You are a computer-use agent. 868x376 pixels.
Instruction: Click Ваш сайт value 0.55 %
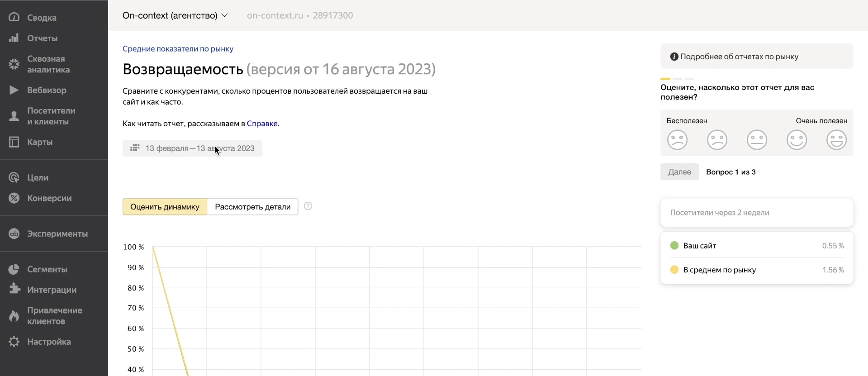[833, 246]
